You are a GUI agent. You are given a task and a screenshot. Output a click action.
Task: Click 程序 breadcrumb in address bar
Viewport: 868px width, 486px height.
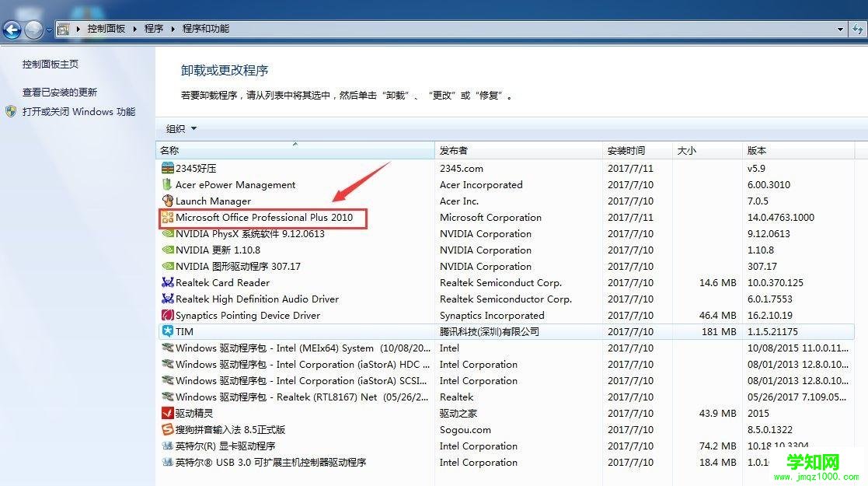click(153, 29)
